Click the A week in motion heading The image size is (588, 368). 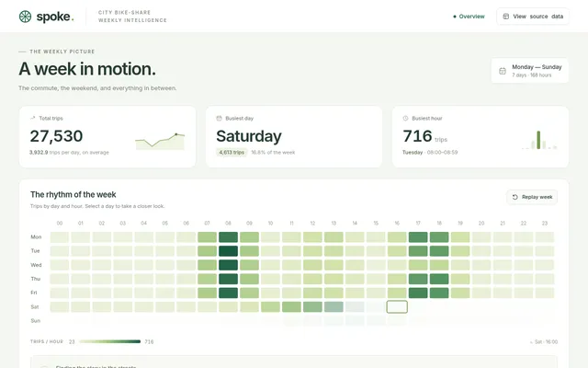pyautogui.click(x=87, y=69)
